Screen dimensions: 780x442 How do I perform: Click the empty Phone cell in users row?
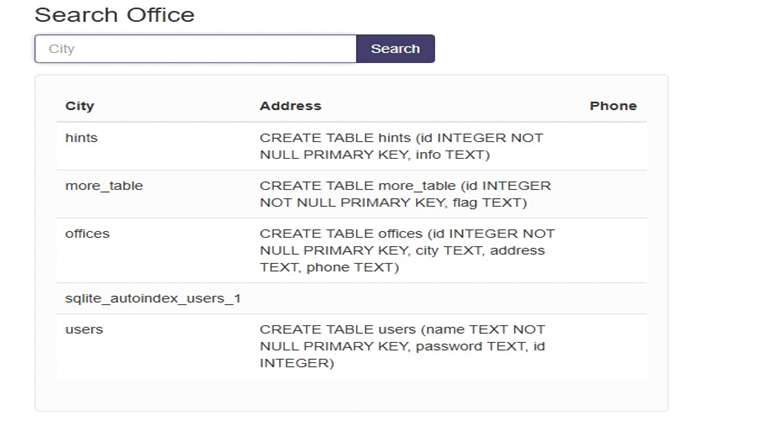point(613,346)
